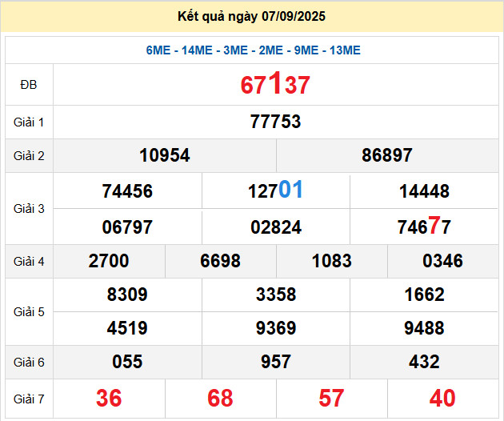This screenshot has height=421, width=504.
Task: Select first prize number 77753
Action: [x=275, y=122]
